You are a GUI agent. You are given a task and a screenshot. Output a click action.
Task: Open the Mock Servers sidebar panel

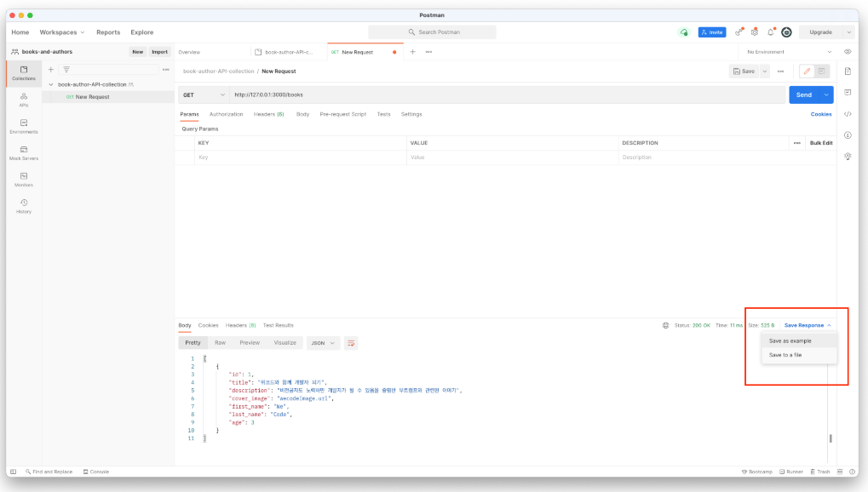[x=24, y=152]
